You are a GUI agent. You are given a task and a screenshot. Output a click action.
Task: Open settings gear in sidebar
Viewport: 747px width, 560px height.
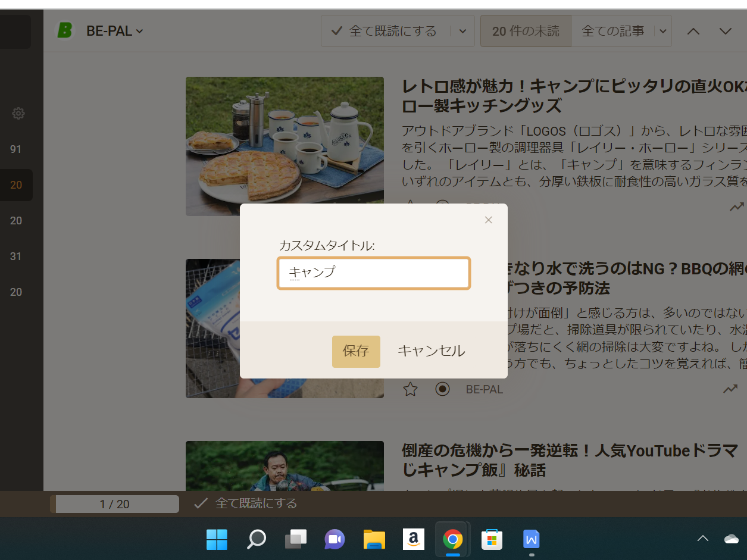18,113
